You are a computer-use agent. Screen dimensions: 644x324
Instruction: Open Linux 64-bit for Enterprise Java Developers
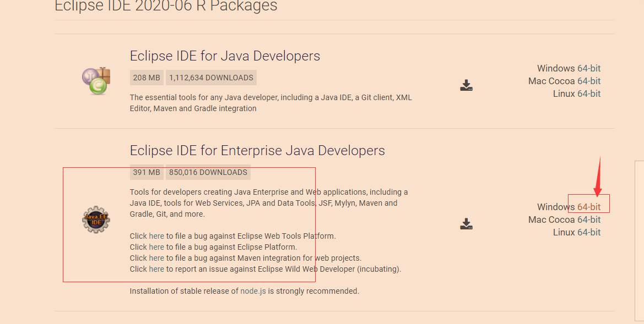tap(589, 232)
